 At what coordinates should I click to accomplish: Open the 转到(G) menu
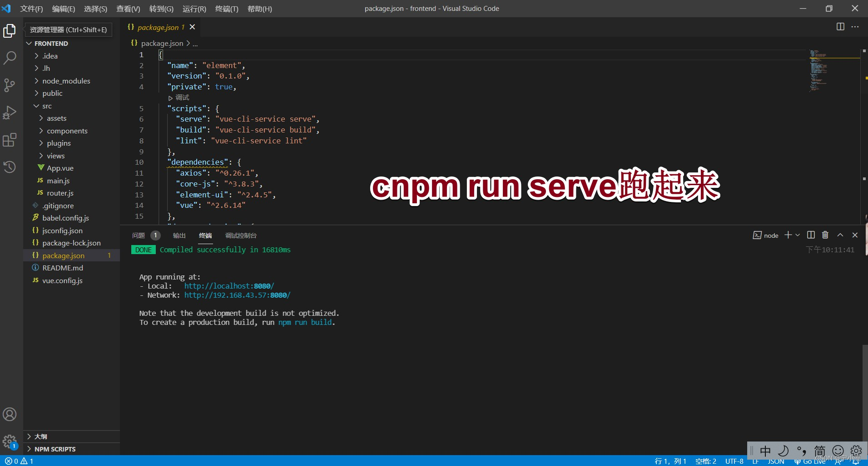click(161, 9)
